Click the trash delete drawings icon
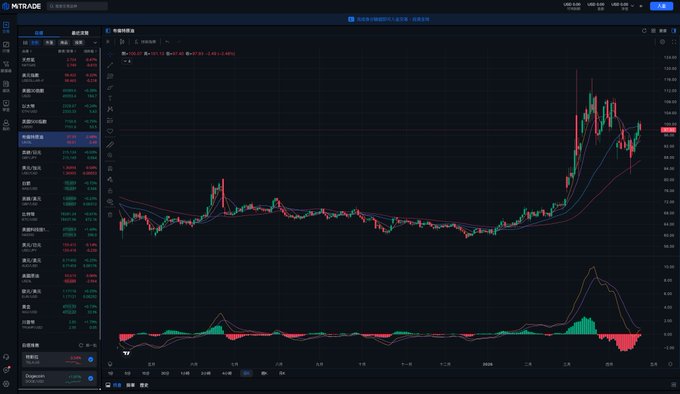The width and height of the screenshot is (680, 394). (x=110, y=215)
